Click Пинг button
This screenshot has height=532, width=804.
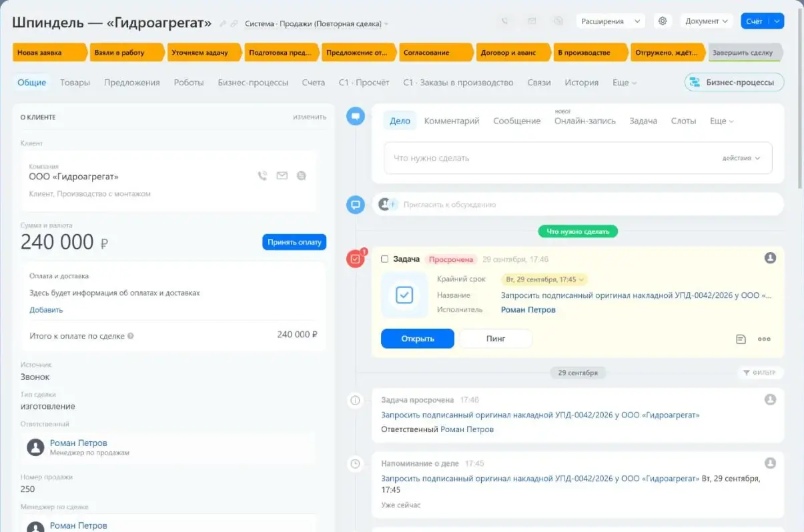pos(496,339)
